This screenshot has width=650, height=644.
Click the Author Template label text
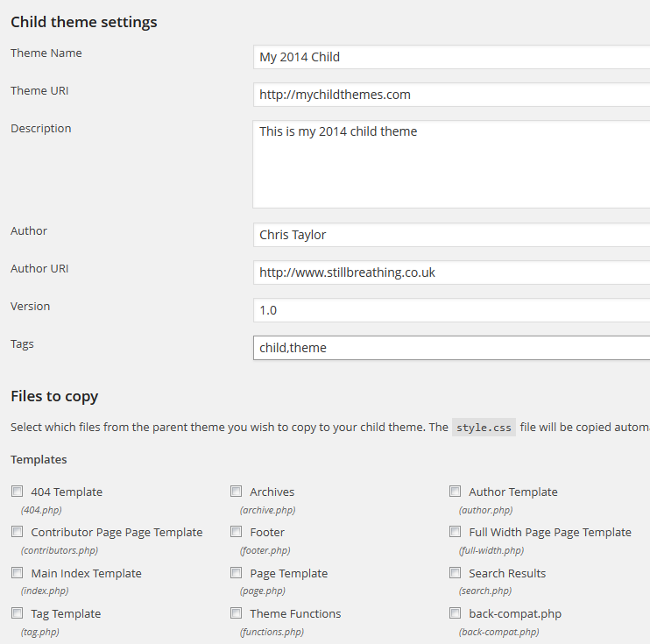pyautogui.click(x=513, y=492)
